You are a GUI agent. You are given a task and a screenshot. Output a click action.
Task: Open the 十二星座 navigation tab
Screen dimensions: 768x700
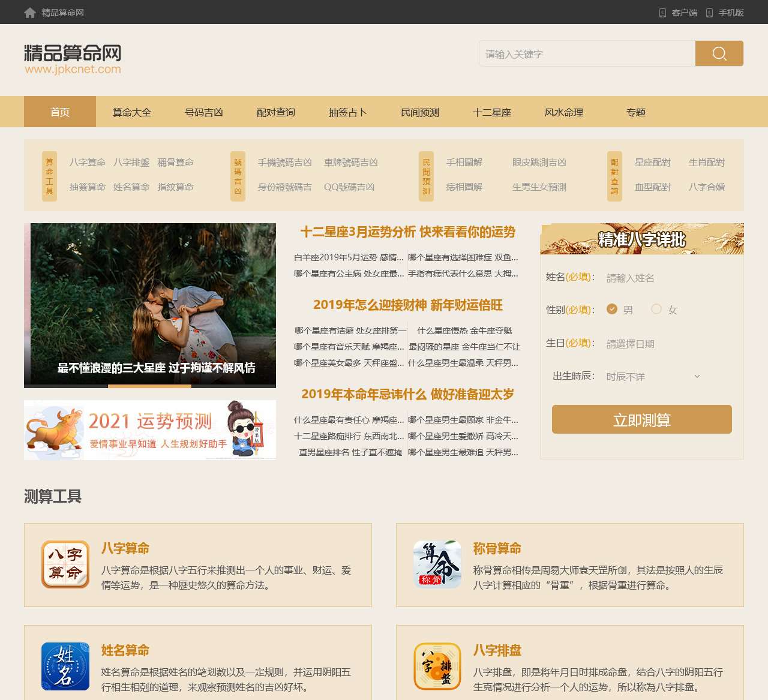pos(492,112)
